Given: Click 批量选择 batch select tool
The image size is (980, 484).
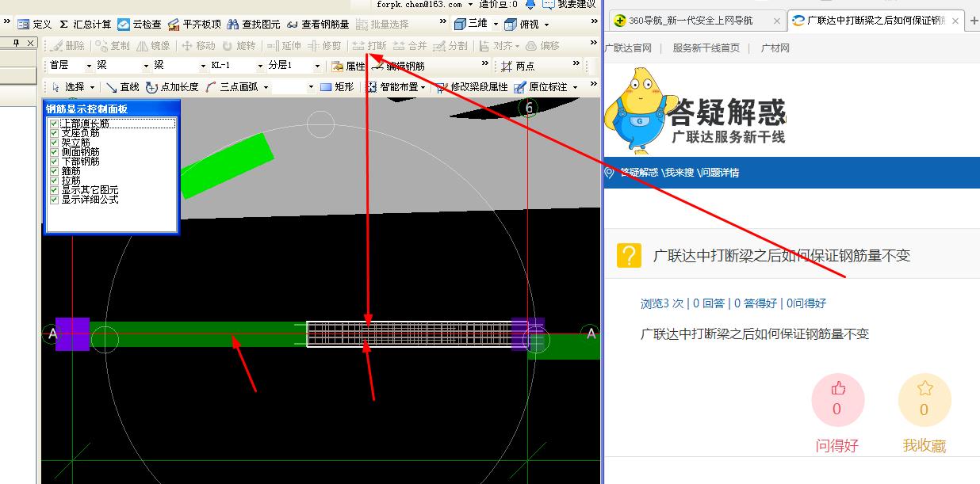Looking at the screenshot, I should point(381,25).
